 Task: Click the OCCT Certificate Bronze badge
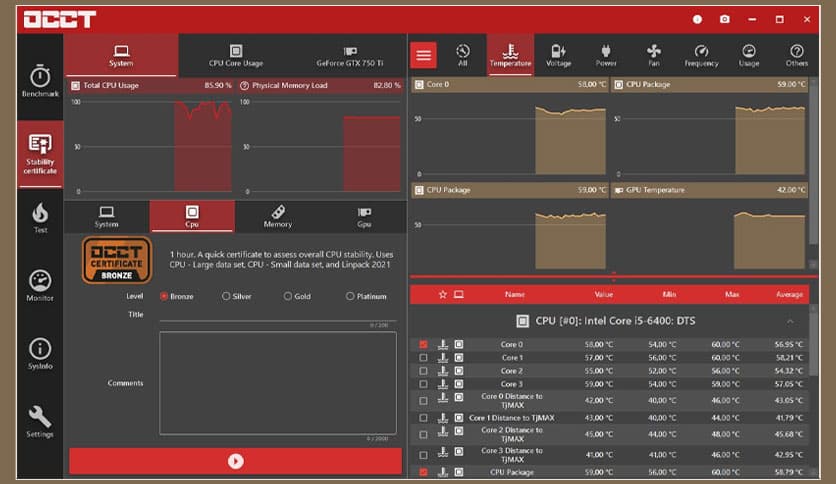point(117,260)
